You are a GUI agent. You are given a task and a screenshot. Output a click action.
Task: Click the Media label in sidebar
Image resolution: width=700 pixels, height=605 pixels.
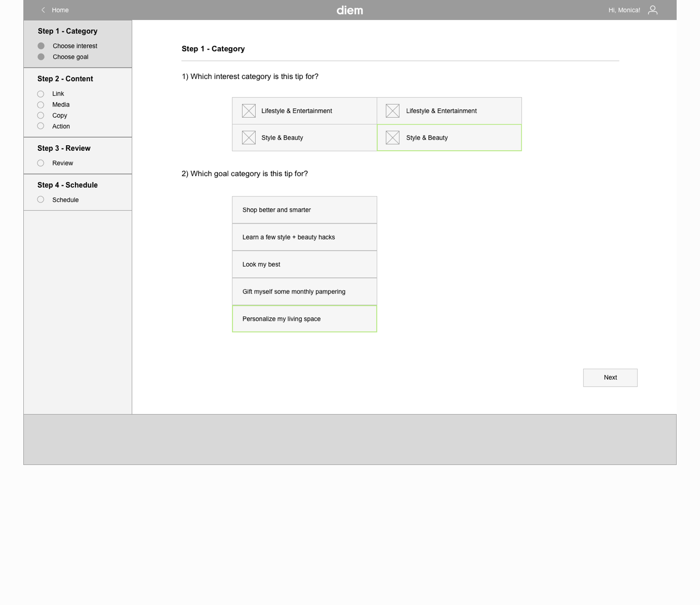coord(61,105)
